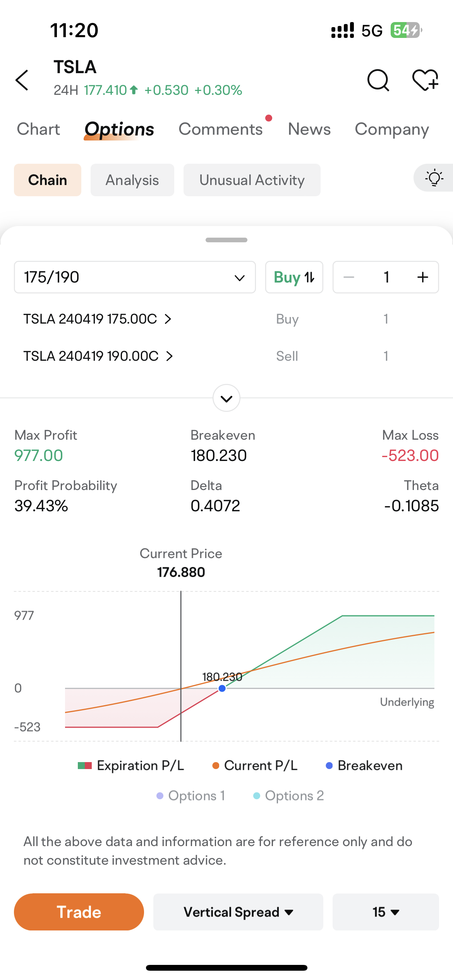453x980 pixels.
Task: Toggle Options 1 legend series
Action: coord(191,796)
